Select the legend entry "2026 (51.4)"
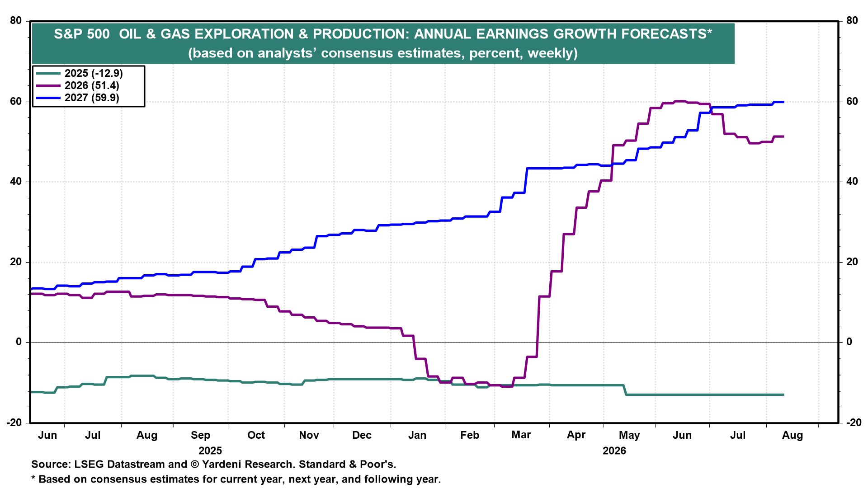This screenshot has height=488, width=868. click(x=92, y=85)
